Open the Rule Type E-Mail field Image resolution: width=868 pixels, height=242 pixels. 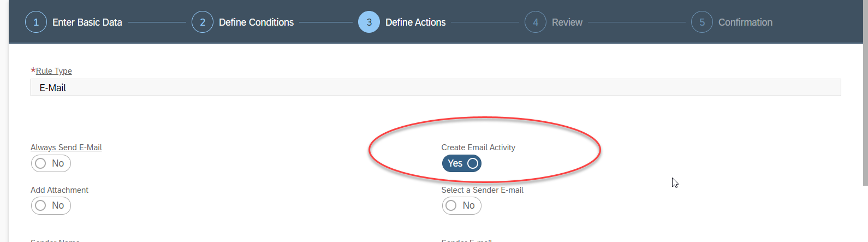[436, 87]
